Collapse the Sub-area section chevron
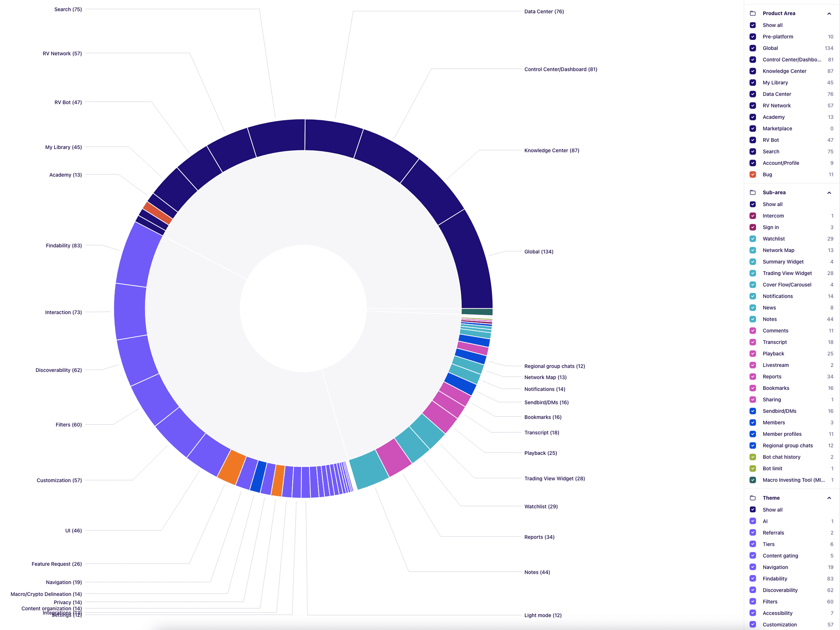 click(829, 193)
